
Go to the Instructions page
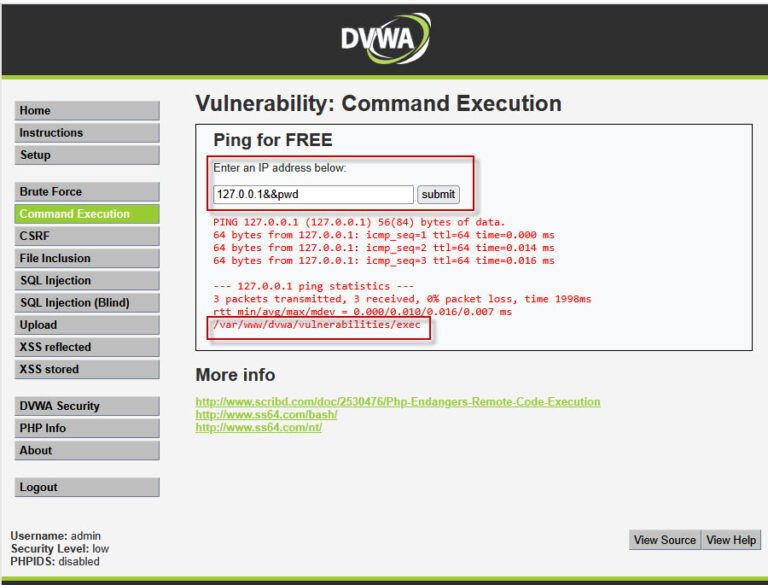[x=87, y=133]
